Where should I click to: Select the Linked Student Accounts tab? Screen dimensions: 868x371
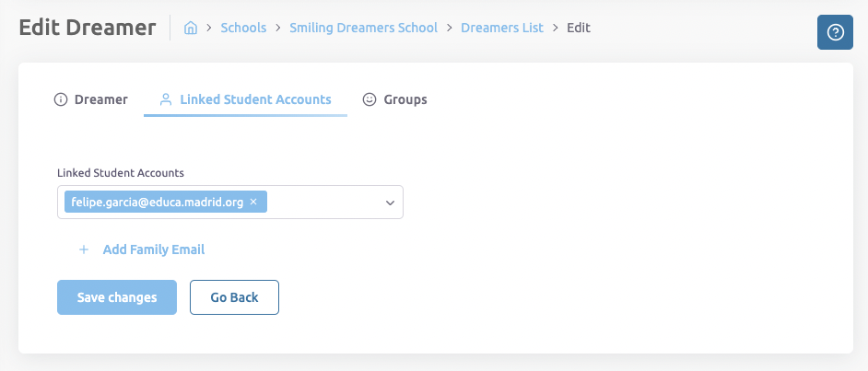pyautogui.click(x=255, y=99)
